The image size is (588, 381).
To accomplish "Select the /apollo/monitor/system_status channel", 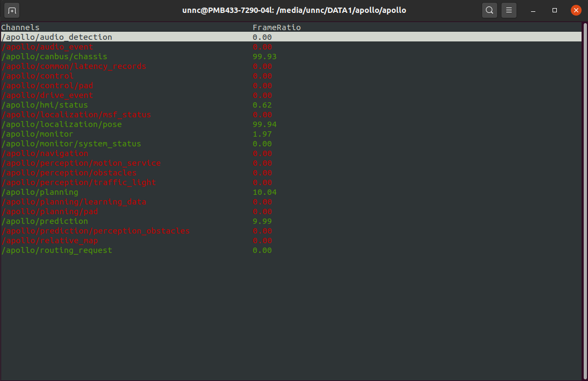I will tap(71, 144).
